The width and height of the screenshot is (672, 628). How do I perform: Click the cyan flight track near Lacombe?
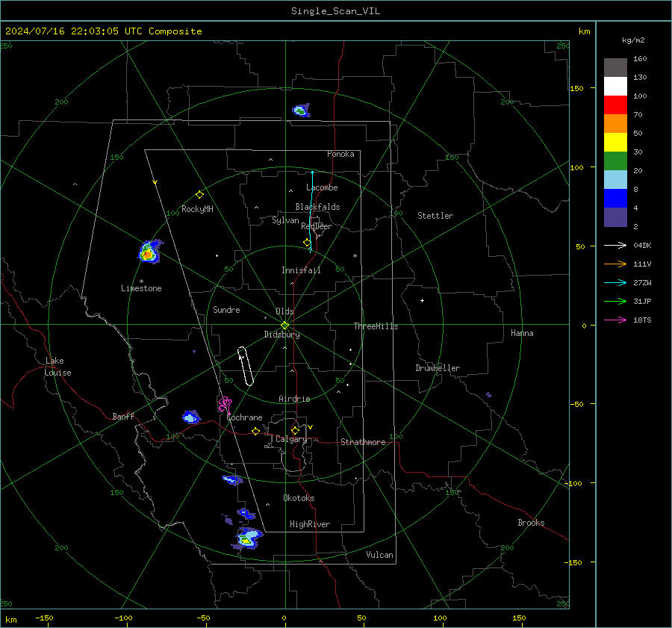coord(311,212)
